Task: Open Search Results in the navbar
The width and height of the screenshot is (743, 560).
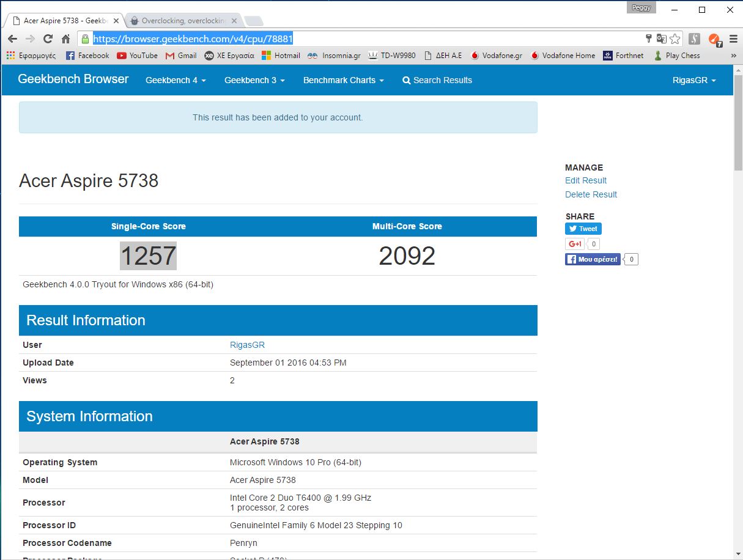Action: point(437,80)
